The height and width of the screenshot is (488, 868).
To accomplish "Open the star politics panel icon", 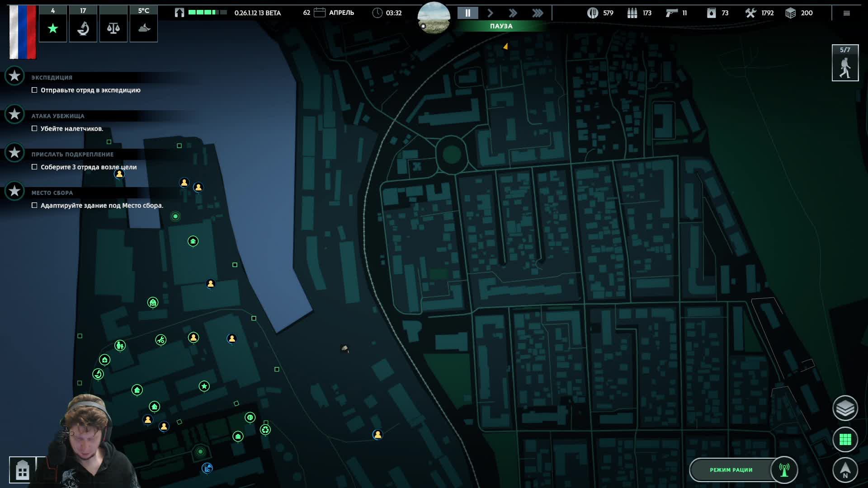I will (x=53, y=28).
